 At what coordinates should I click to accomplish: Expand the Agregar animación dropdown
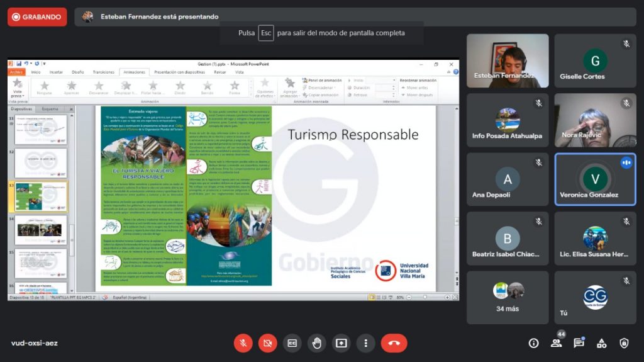pos(289,93)
